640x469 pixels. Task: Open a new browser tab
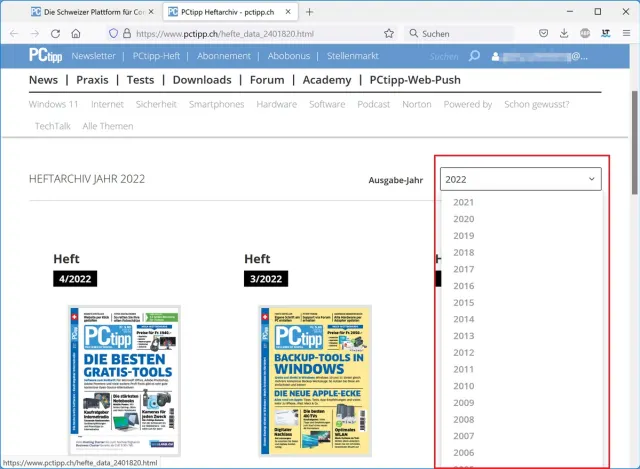(309, 11)
